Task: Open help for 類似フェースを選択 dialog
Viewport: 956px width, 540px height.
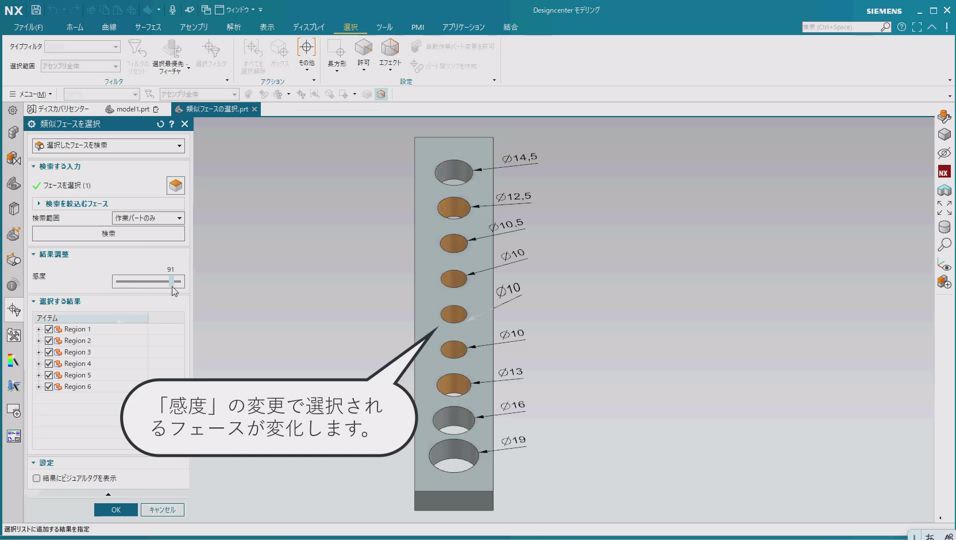Action: 172,124
